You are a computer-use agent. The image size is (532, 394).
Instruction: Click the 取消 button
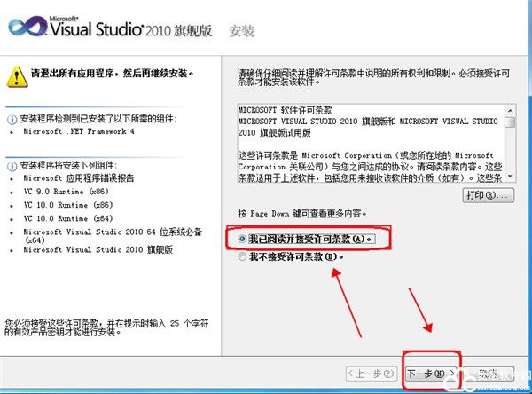[488, 374]
